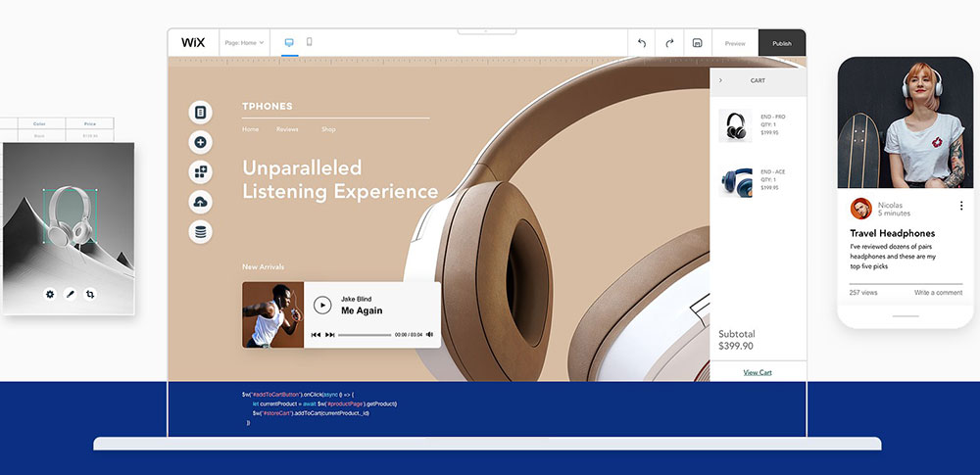Play the track Me Again
980x475 pixels.
tap(322, 305)
